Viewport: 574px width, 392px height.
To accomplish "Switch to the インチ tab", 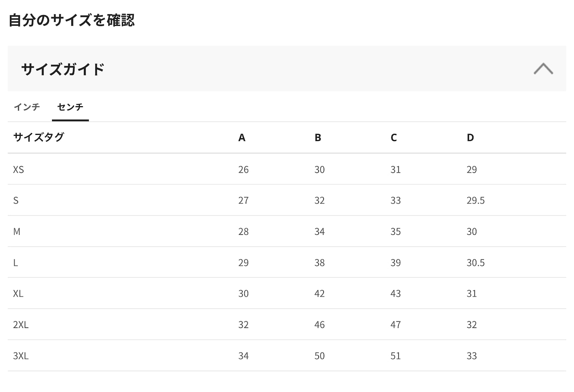I will [27, 107].
